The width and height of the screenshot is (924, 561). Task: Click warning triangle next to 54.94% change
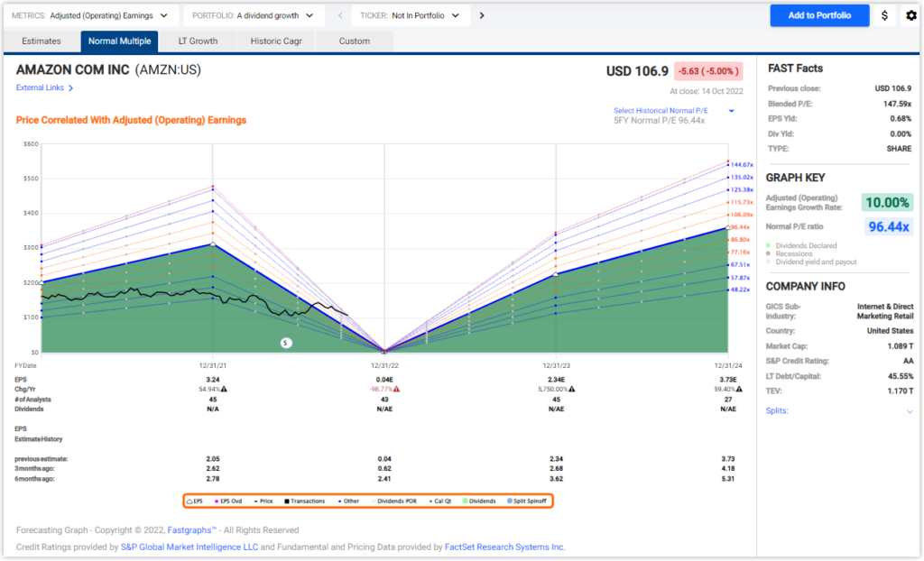(x=224, y=389)
